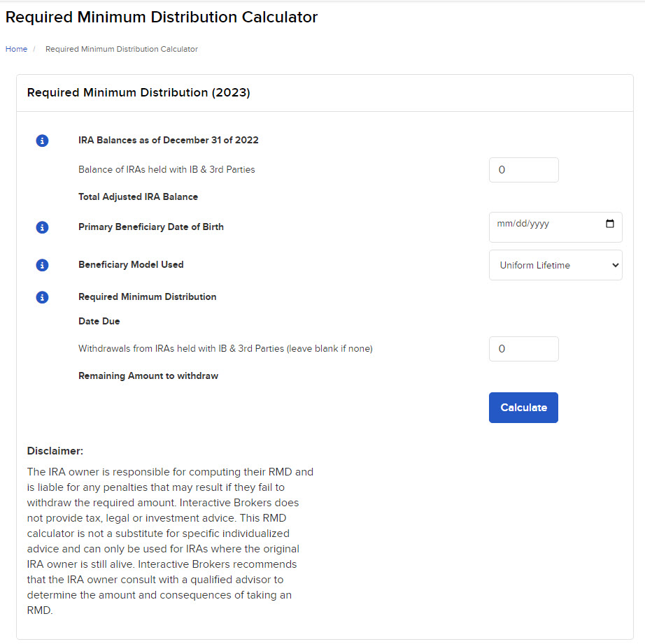
Task: Navigate to Home via the breadcrumb link
Action: click(x=16, y=49)
